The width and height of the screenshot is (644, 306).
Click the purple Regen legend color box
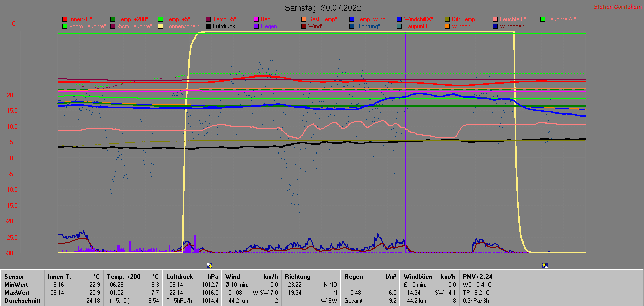256,26
